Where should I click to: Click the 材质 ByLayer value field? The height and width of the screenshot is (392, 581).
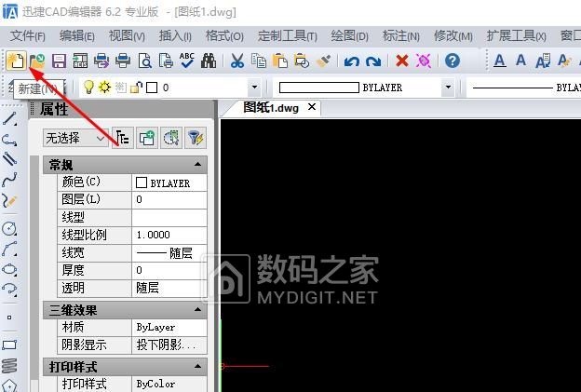pyautogui.click(x=169, y=328)
